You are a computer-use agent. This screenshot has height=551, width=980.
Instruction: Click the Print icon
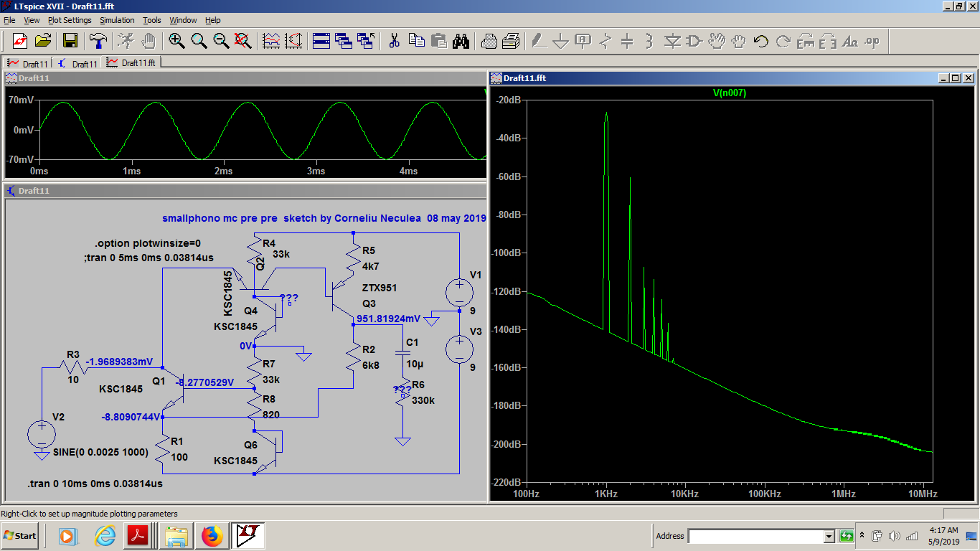(511, 41)
